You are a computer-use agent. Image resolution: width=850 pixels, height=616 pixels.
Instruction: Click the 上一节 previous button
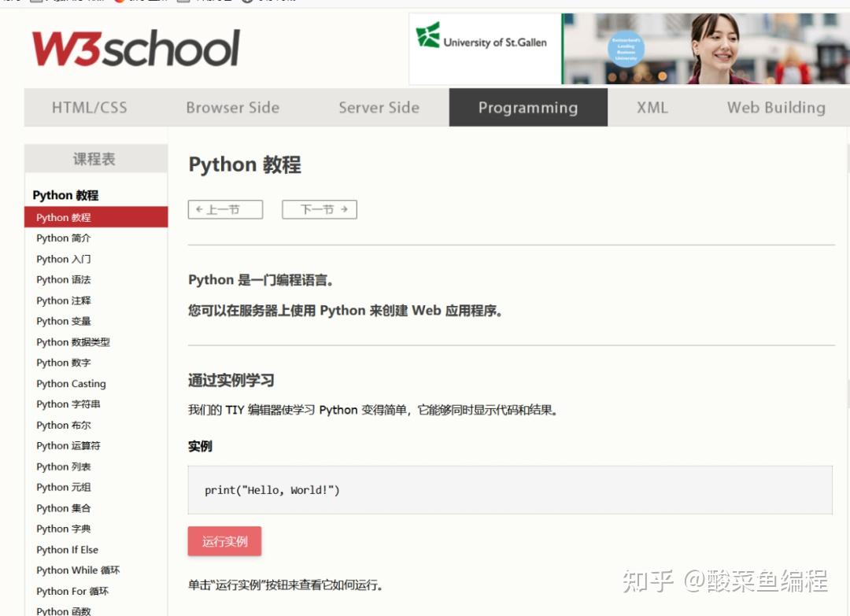pos(225,209)
